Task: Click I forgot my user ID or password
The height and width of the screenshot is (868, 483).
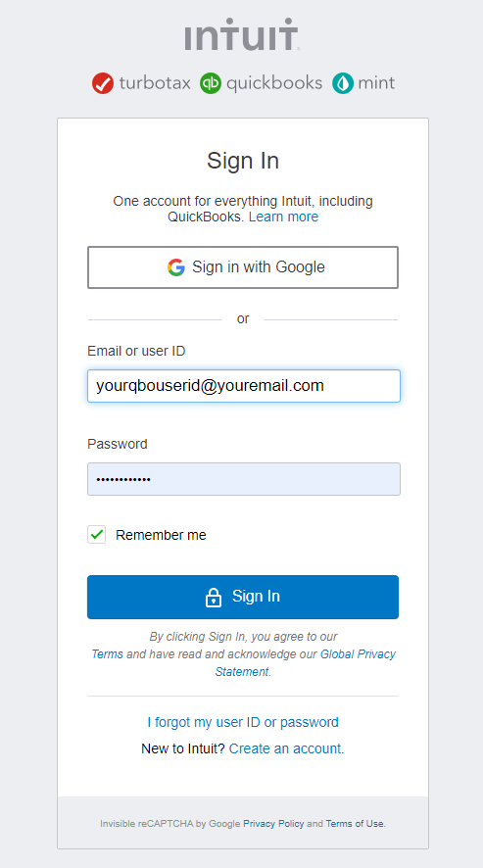Action: click(x=243, y=722)
